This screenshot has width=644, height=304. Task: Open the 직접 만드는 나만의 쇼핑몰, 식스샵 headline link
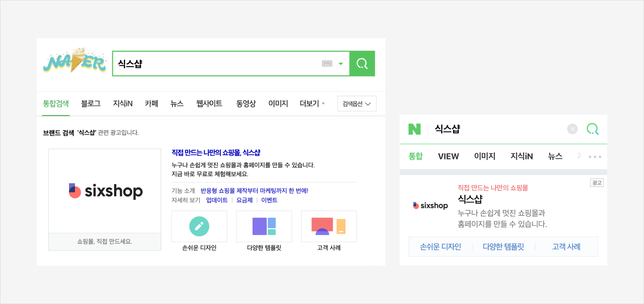click(x=216, y=152)
